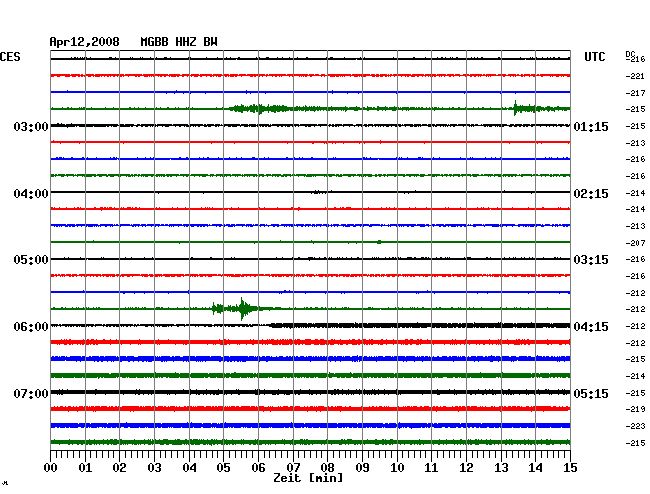The image size is (650, 494).
Task: Pick the 12 minute axis label
Action: tap(466, 467)
